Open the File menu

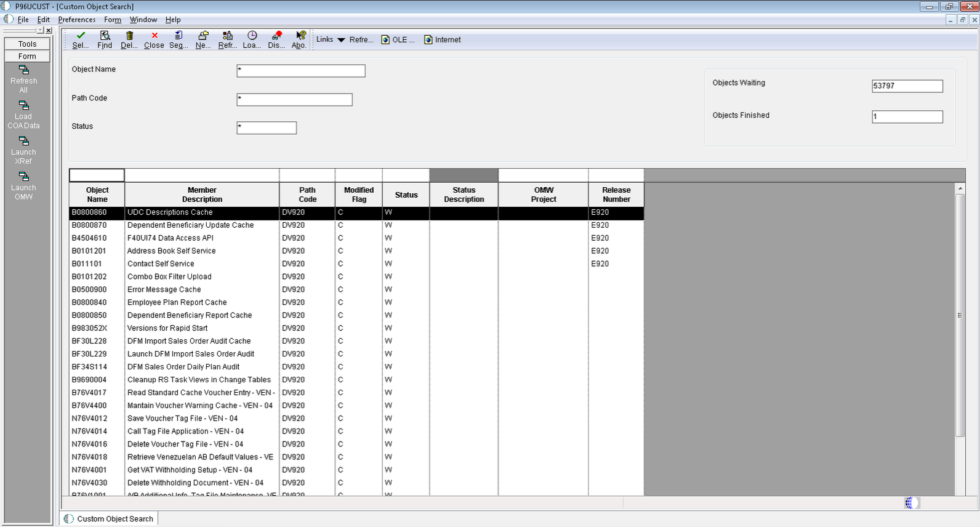[x=23, y=20]
